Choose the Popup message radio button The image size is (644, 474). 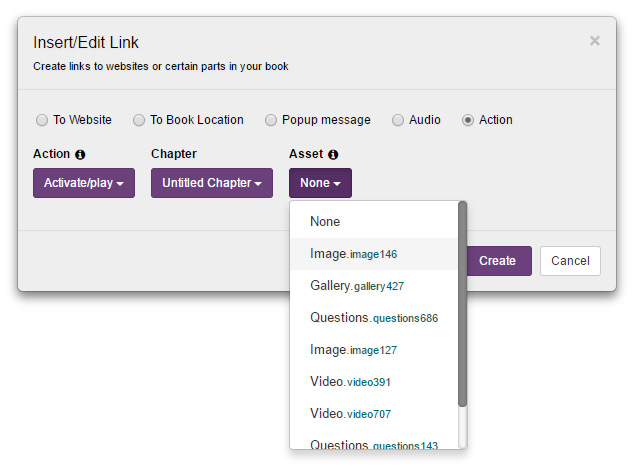[271, 120]
